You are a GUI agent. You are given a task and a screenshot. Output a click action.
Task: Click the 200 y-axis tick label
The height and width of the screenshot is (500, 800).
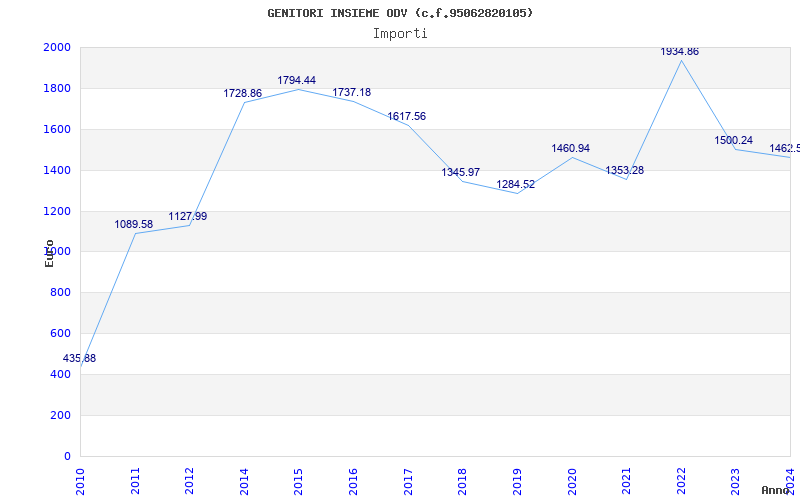coord(61,415)
